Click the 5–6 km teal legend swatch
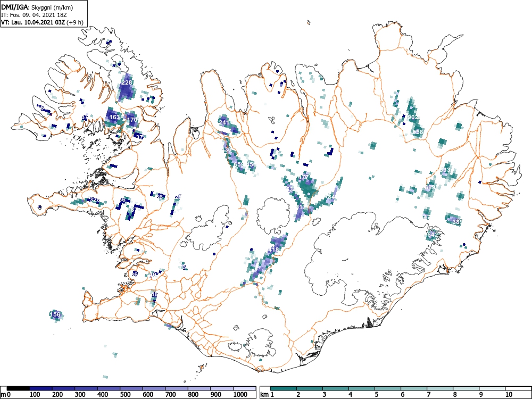 pyautogui.click(x=388, y=388)
